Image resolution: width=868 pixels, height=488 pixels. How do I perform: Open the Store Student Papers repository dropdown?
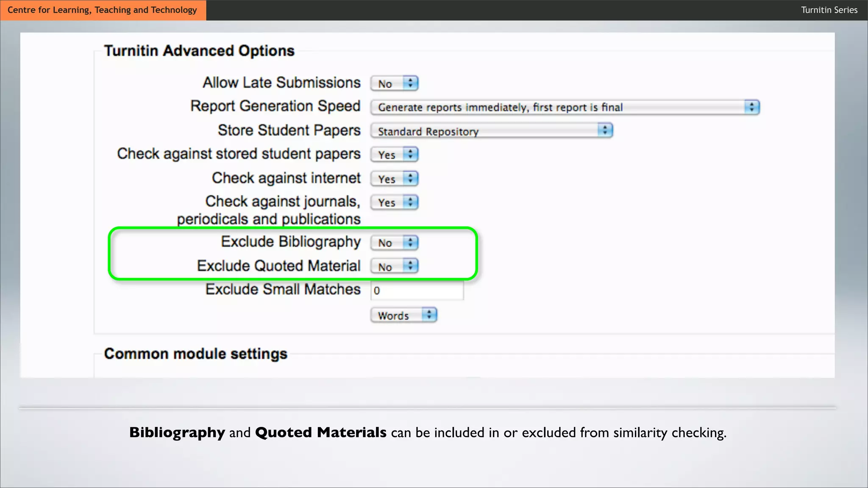[491, 131]
